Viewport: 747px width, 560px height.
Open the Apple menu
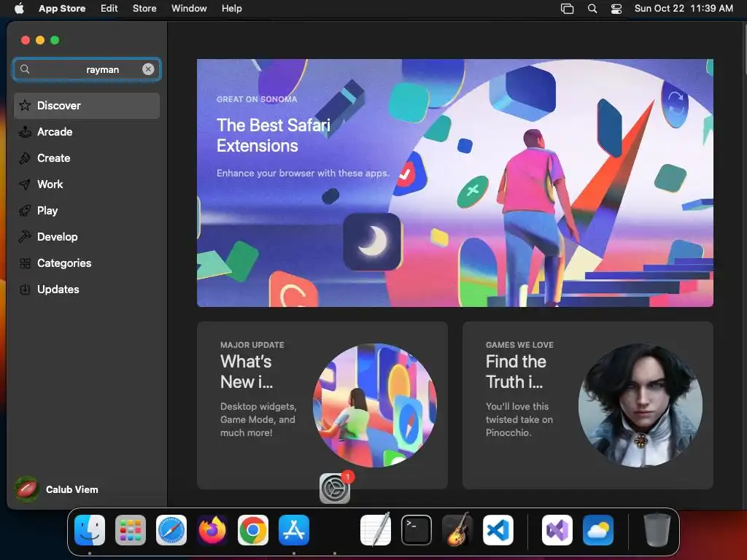(x=19, y=8)
